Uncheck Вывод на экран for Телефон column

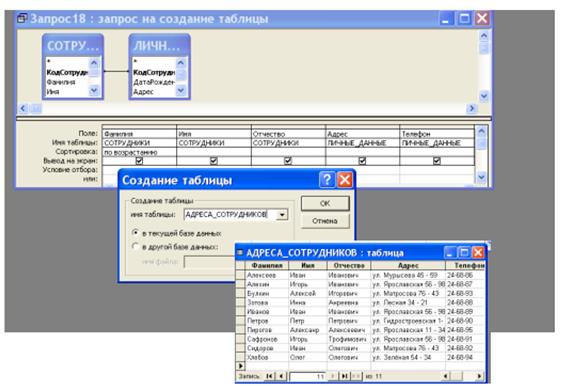[437, 160]
